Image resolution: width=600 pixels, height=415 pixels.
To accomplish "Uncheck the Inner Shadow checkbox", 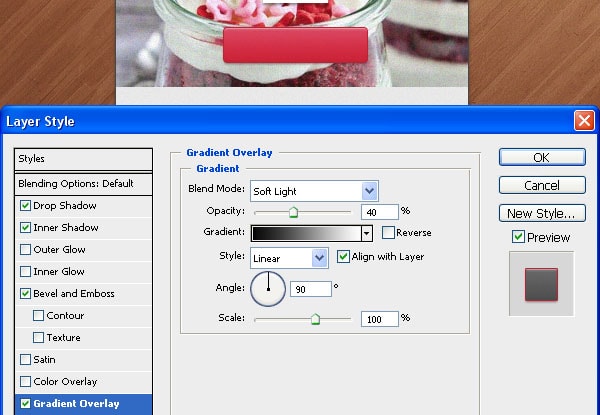I will pyautogui.click(x=25, y=228).
